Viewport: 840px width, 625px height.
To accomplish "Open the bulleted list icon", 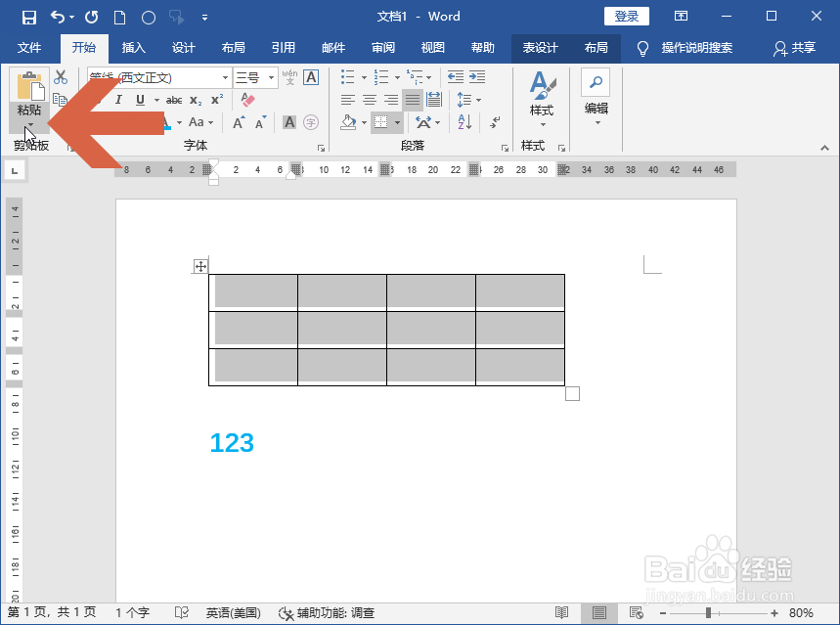I will pyautogui.click(x=346, y=75).
